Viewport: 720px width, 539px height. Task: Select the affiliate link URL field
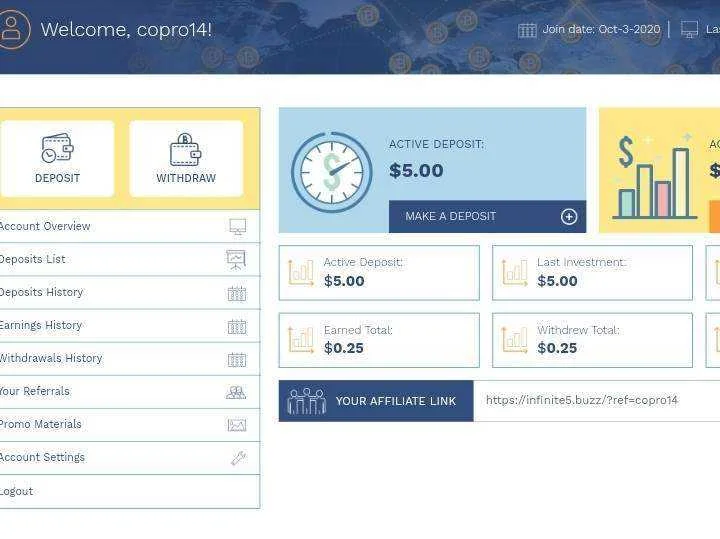coord(597,400)
